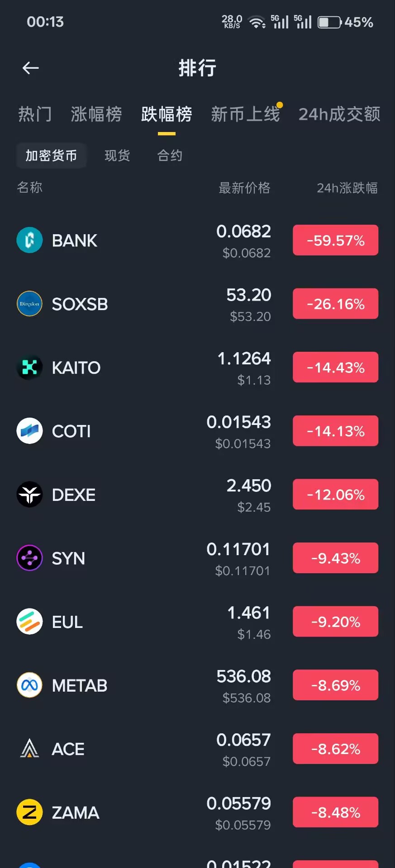The height and width of the screenshot is (868, 395).
Task: Tap the ZAMA yellow coin icon
Action: (29, 812)
